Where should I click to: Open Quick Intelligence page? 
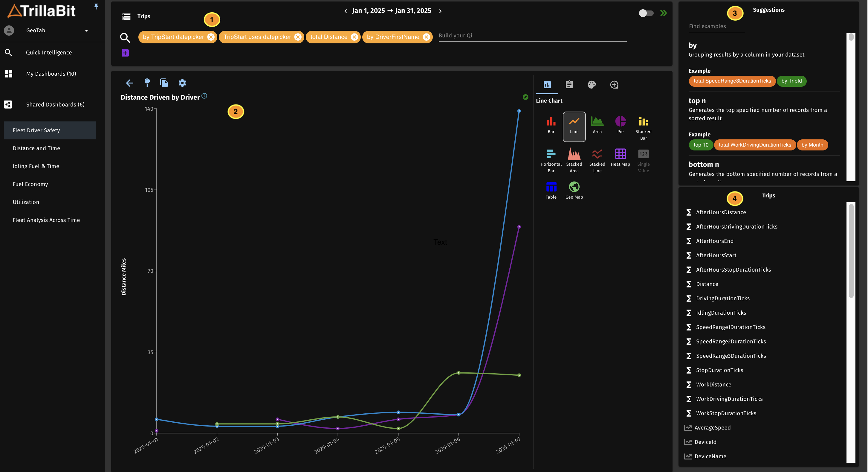click(49, 53)
